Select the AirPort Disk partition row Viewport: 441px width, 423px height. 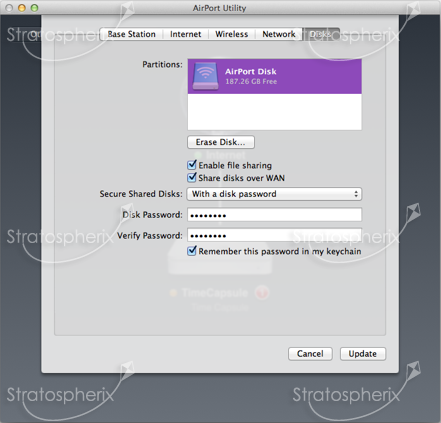pos(275,76)
